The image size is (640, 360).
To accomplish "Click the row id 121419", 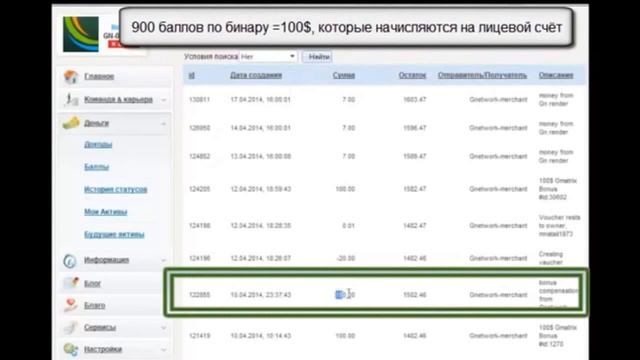I will coord(200,336).
